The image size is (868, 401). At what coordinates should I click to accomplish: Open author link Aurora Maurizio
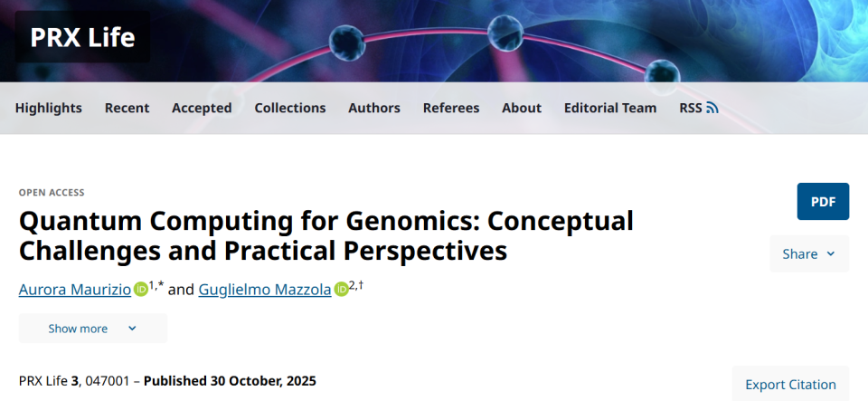click(75, 290)
